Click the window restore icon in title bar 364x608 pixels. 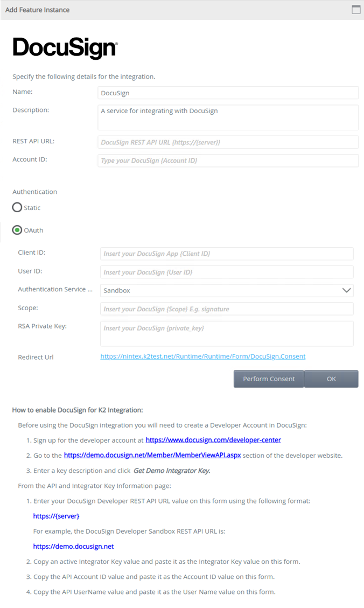(x=356, y=9)
